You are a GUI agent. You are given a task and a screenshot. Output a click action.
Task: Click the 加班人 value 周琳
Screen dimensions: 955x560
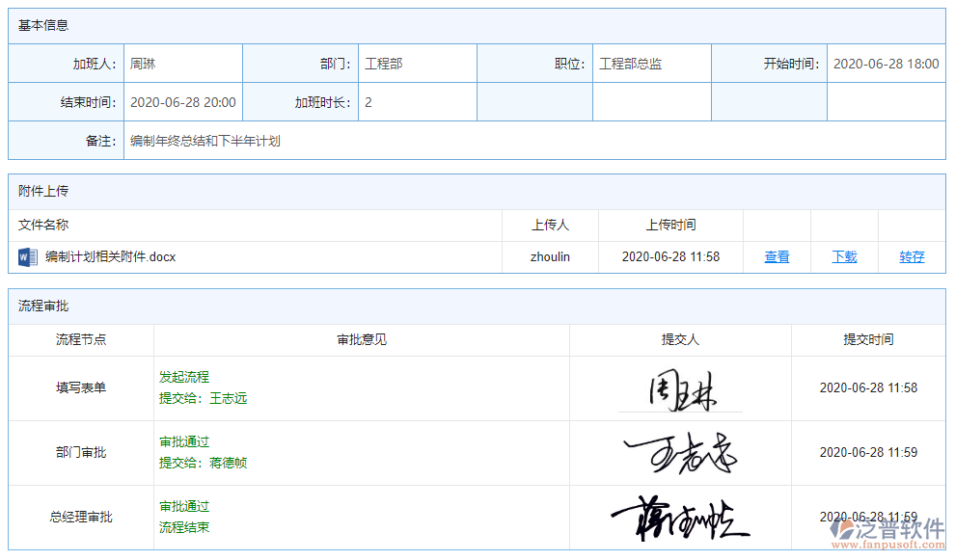coord(143,64)
